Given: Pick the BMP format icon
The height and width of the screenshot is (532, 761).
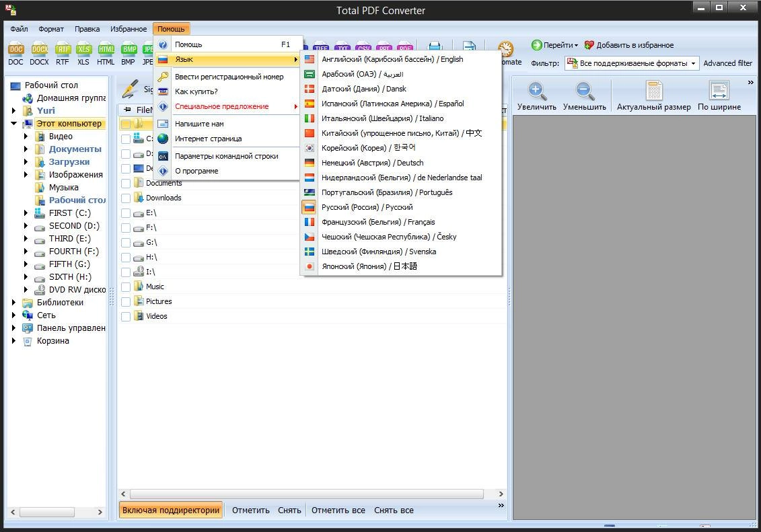Looking at the screenshot, I should pyautogui.click(x=129, y=50).
